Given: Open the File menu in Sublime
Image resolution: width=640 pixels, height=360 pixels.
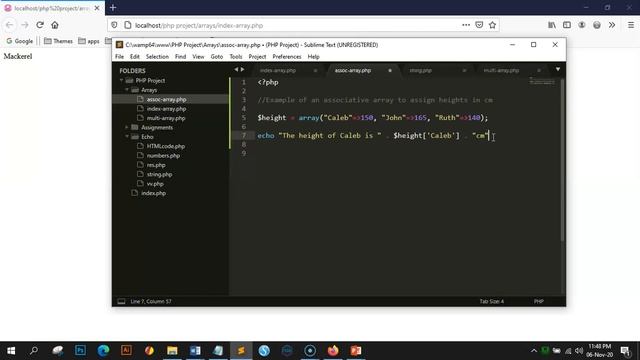Looking at the screenshot, I should (119, 57).
